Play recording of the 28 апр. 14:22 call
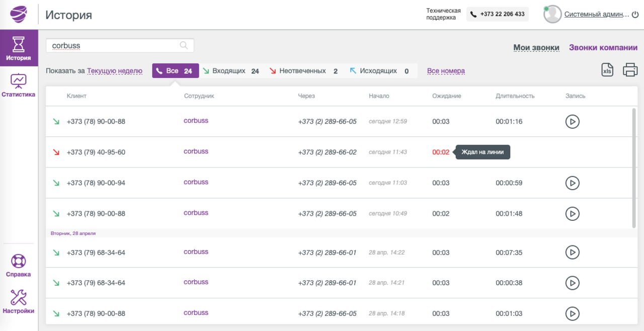Screen dimensions: 644x331 [572, 252]
